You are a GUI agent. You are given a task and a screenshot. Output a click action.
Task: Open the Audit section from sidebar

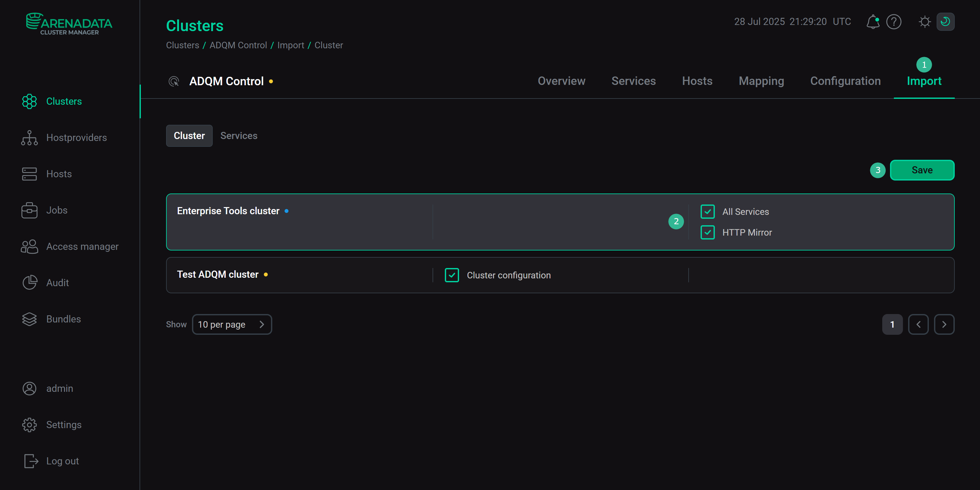coord(57,283)
